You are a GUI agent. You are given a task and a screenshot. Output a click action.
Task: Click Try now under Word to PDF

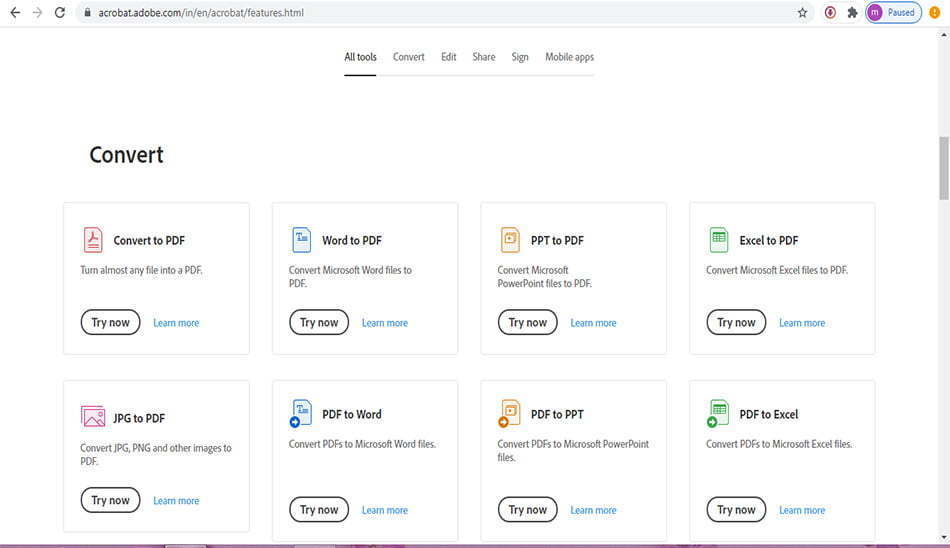pos(319,322)
